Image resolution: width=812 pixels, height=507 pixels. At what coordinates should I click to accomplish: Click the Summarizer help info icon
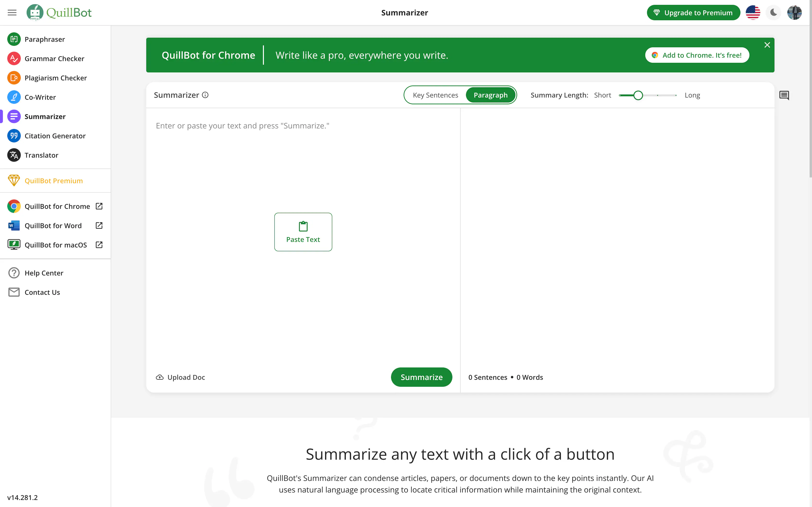(x=206, y=95)
